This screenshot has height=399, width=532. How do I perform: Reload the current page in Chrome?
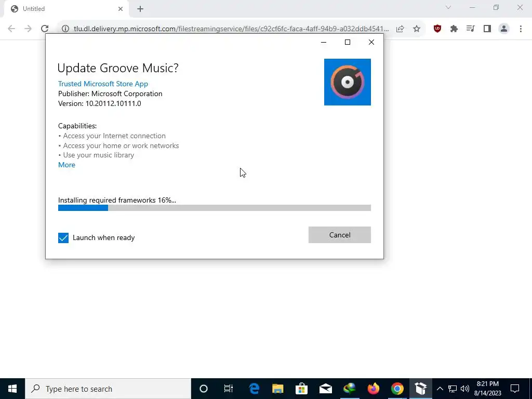(x=45, y=29)
